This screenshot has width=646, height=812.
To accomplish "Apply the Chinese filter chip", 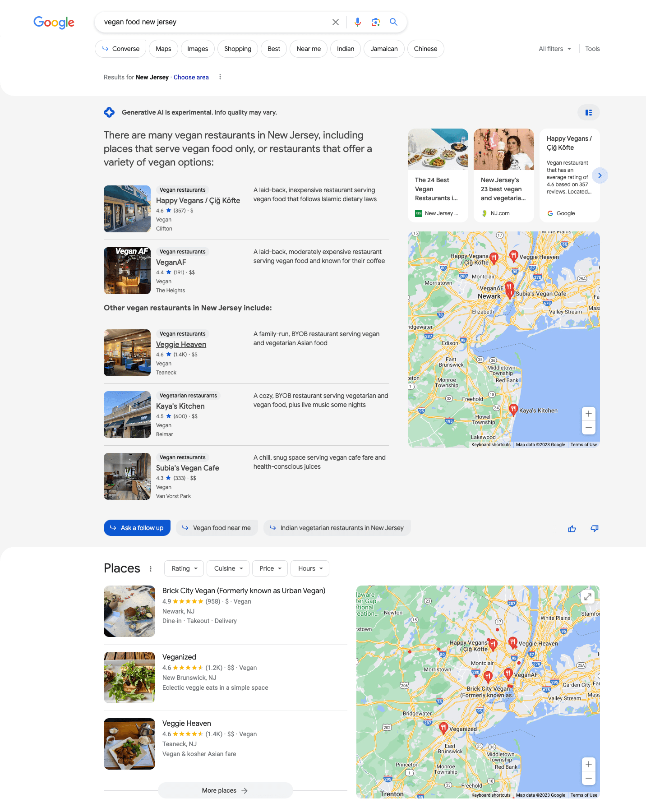I will [x=425, y=49].
